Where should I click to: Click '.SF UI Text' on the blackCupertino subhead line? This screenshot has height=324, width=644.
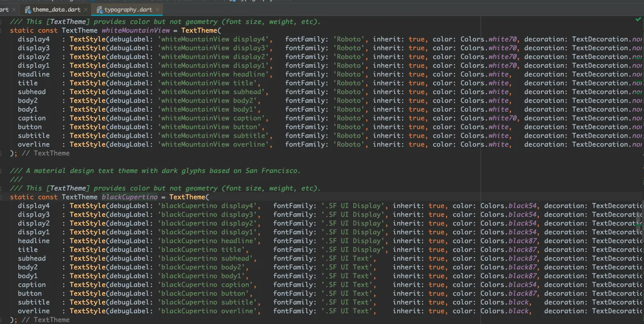pyautogui.click(x=347, y=259)
